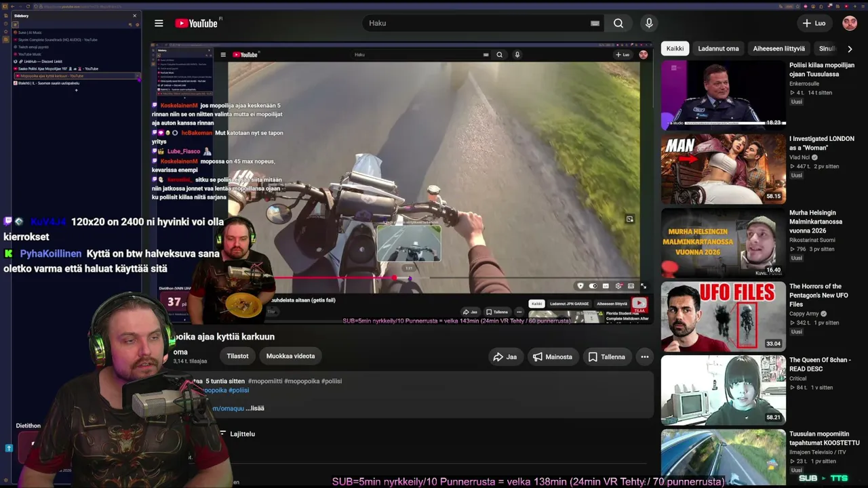Screen dimensions: 868x488
Task: Enter fullscreen in inner video player
Action: (644, 286)
